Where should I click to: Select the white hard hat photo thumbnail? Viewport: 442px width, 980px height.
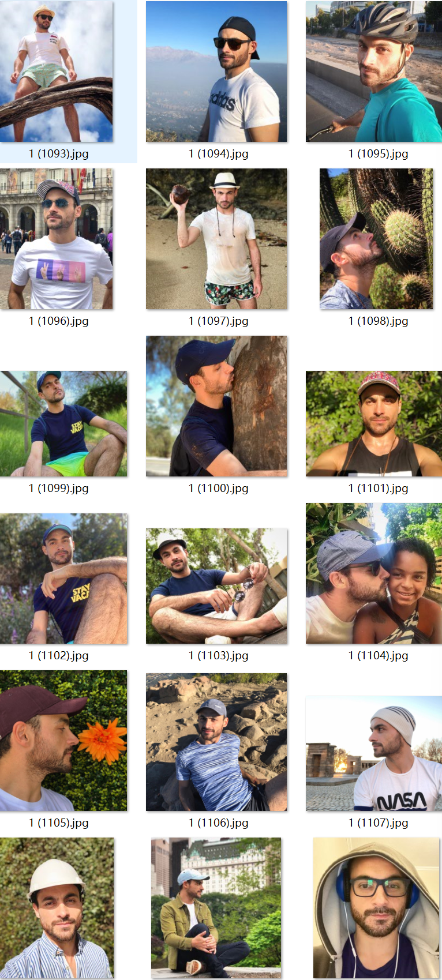pos(57,908)
